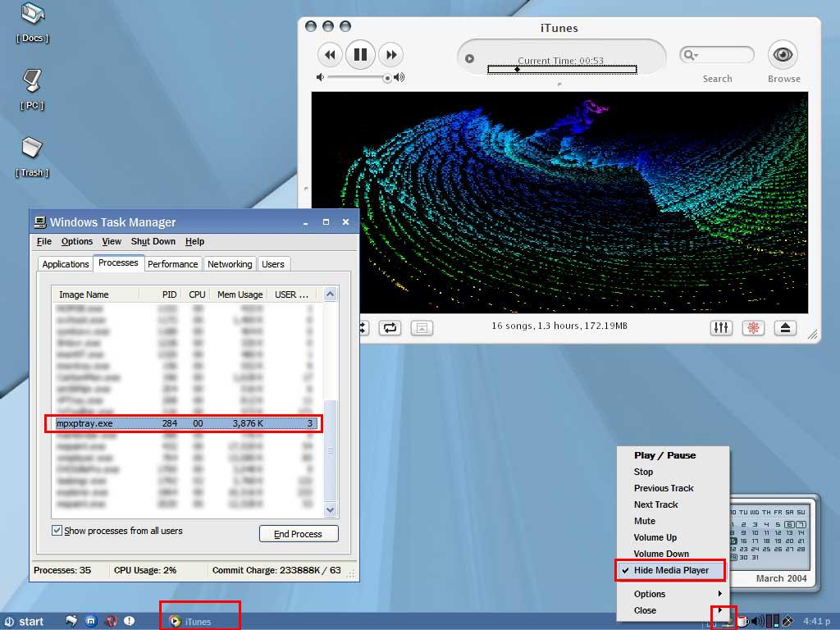Uncheck Hide Media Player
The image size is (840, 630).
pyautogui.click(x=670, y=570)
